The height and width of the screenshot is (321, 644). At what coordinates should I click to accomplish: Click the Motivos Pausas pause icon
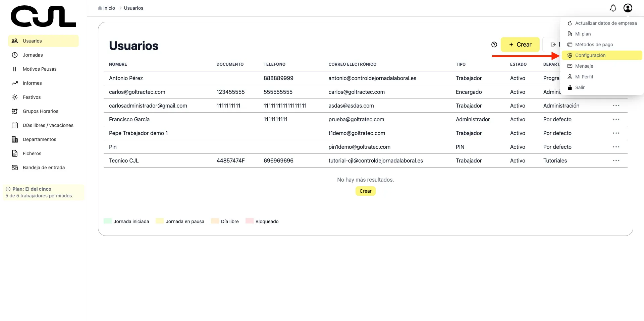tap(15, 69)
